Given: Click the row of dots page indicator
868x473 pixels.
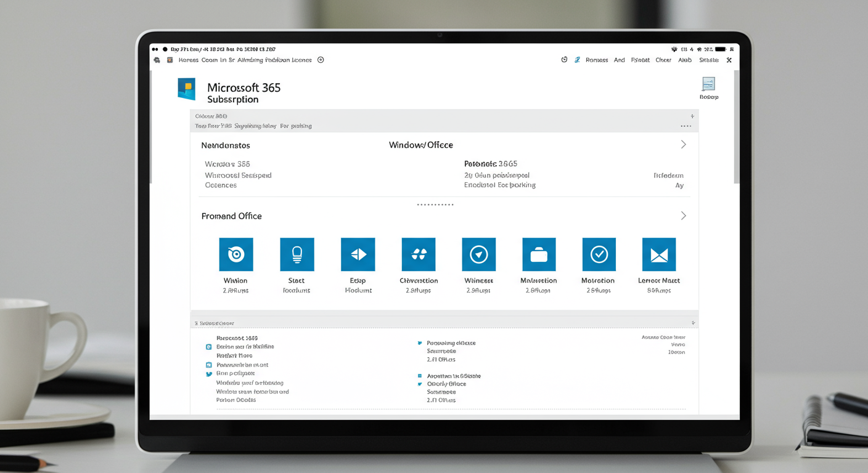Looking at the screenshot, I should 435,204.
